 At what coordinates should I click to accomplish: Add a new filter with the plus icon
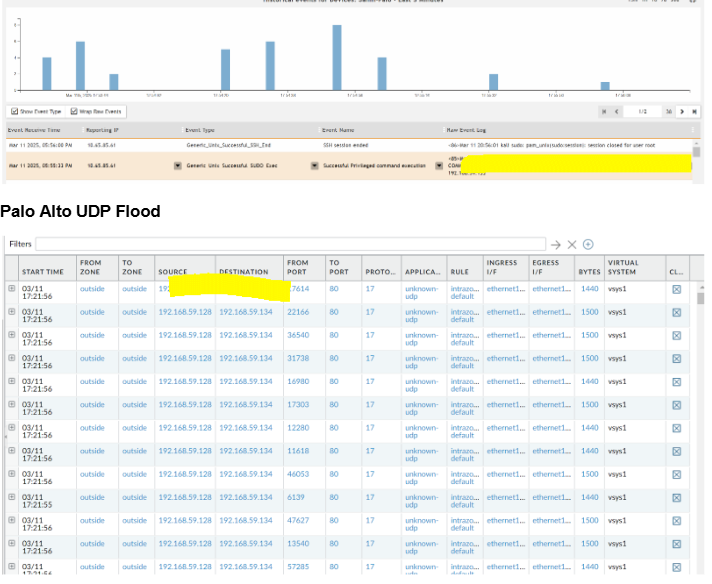pyautogui.click(x=588, y=244)
